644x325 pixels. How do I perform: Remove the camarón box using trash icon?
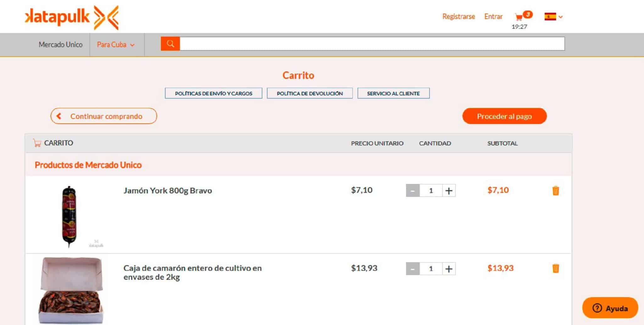click(555, 269)
